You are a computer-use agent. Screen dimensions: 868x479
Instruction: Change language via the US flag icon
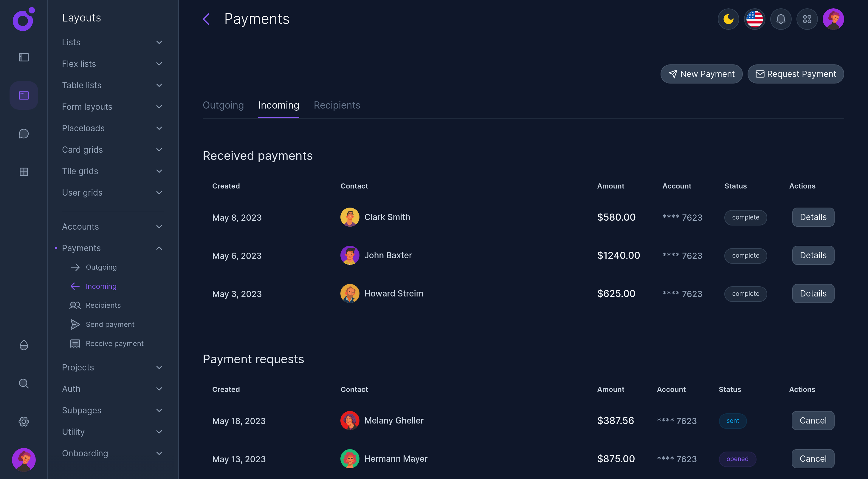pyautogui.click(x=754, y=19)
